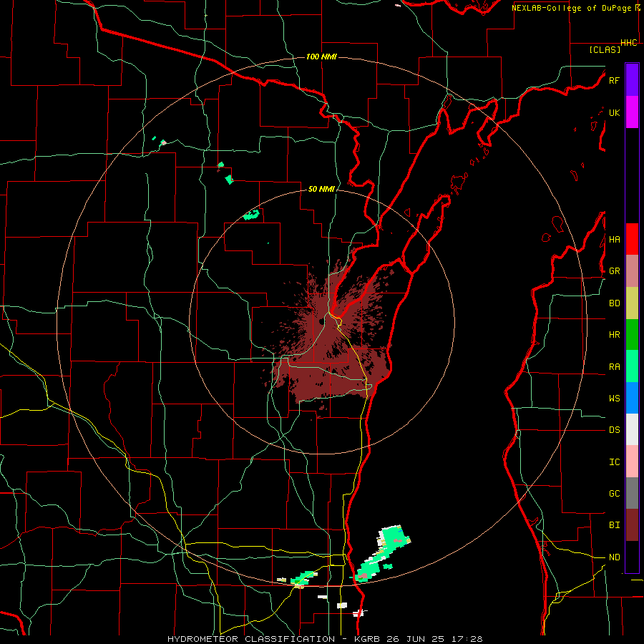644x644 pixels.
Task: Click the HHC product code label
Action: tap(629, 43)
